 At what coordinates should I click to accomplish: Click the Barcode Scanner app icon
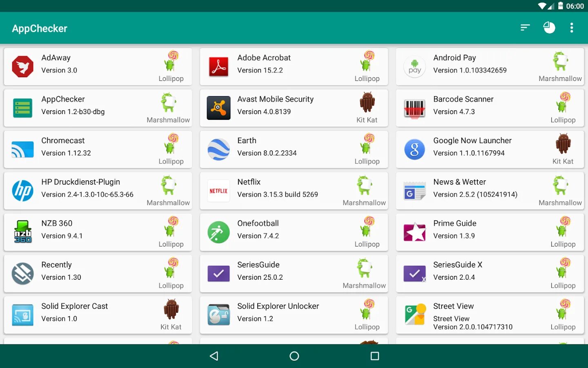tap(415, 109)
